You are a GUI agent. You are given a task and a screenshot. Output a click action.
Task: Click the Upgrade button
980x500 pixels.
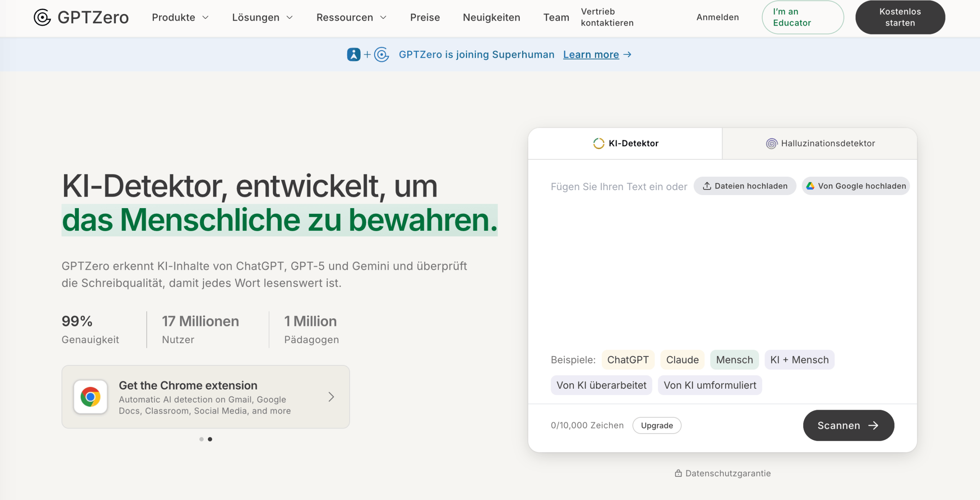[x=657, y=425]
